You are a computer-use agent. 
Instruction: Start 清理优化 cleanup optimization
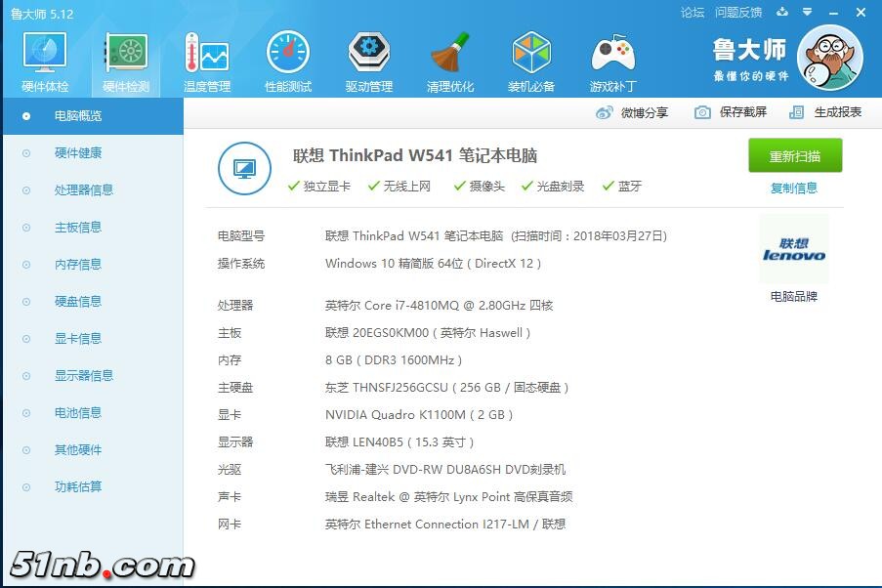[450, 59]
